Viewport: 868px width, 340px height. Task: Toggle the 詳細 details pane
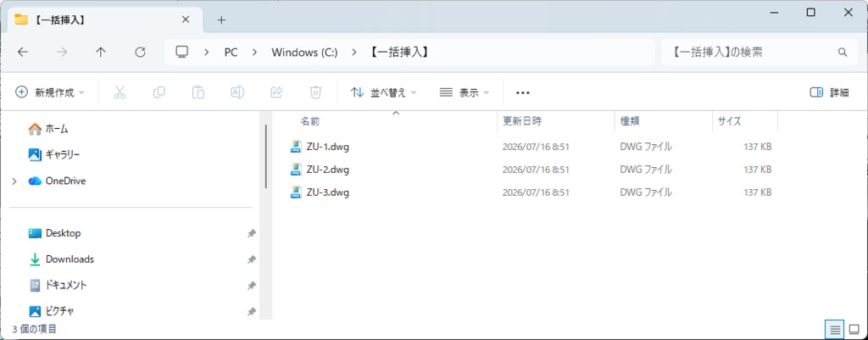pos(829,92)
